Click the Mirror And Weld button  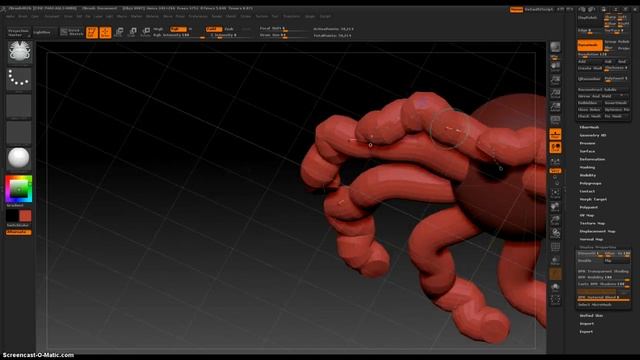click(603, 96)
